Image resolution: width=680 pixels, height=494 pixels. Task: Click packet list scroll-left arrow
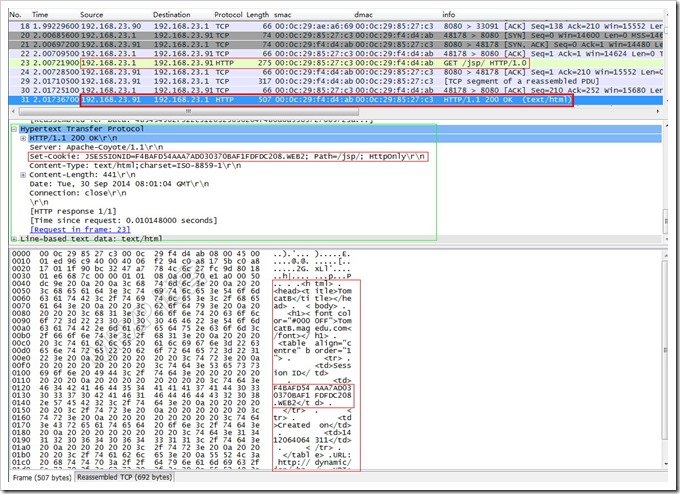pos(13,111)
